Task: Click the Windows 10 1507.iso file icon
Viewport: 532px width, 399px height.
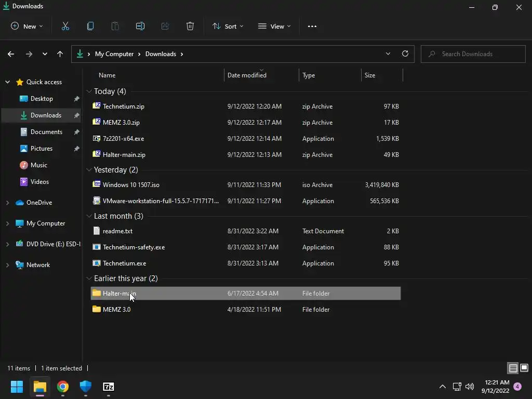Action: pyautogui.click(x=96, y=184)
